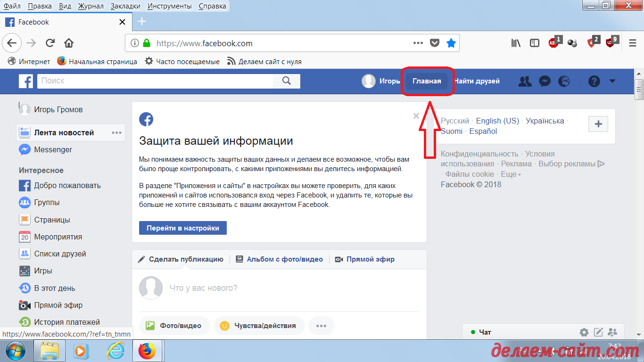
Task: Click the page actions three-dot icon in address bar
Action: [418, 43]
